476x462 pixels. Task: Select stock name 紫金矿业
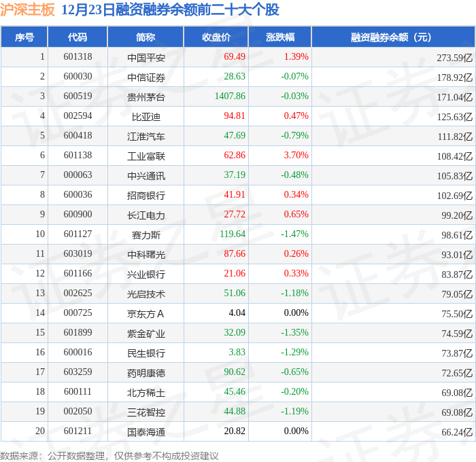(x=146, y=334)
